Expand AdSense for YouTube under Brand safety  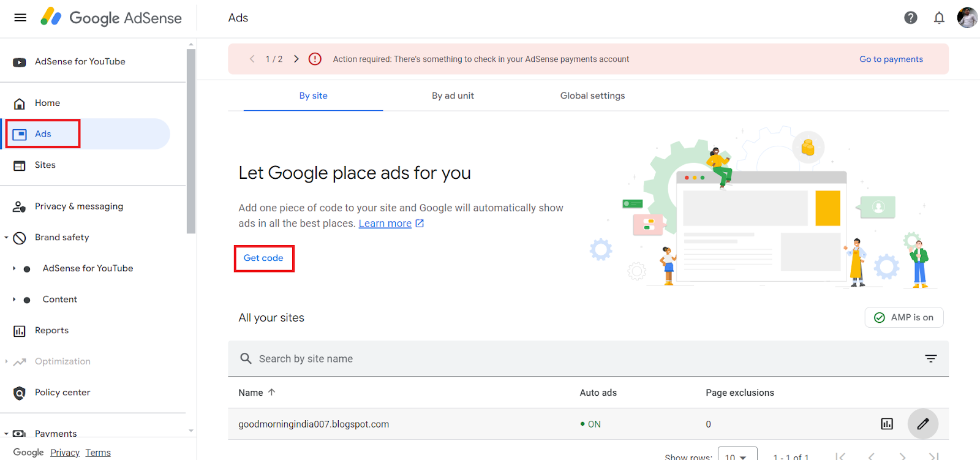[x=14, y=268]
